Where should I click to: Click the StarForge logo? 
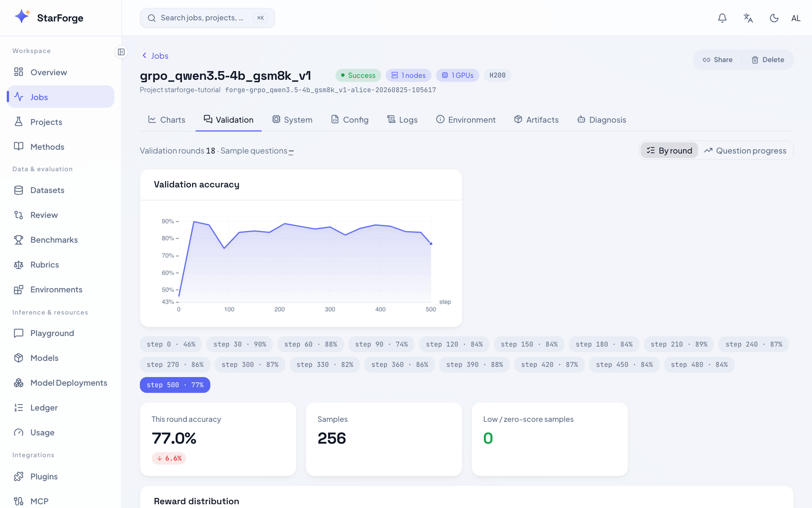[49, 18]
